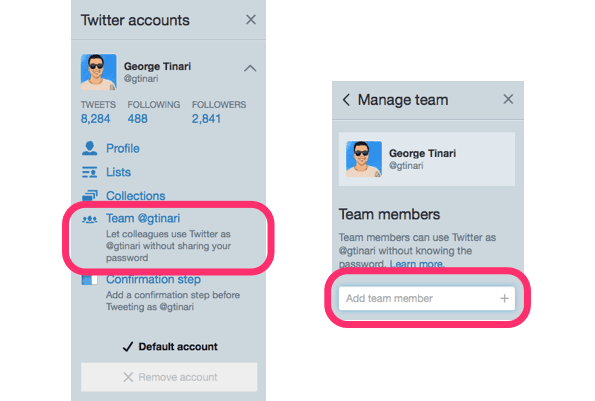Collapse the George Tinari account chevron
The image size is (595, 401).
250,68
